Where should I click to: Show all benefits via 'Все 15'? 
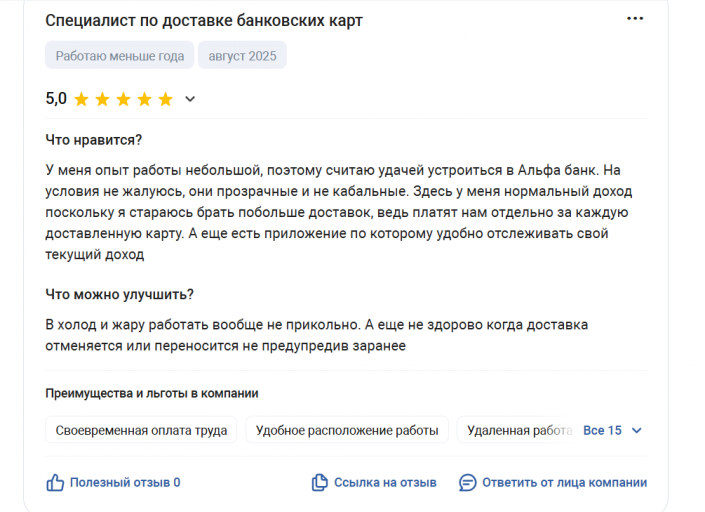602,430
